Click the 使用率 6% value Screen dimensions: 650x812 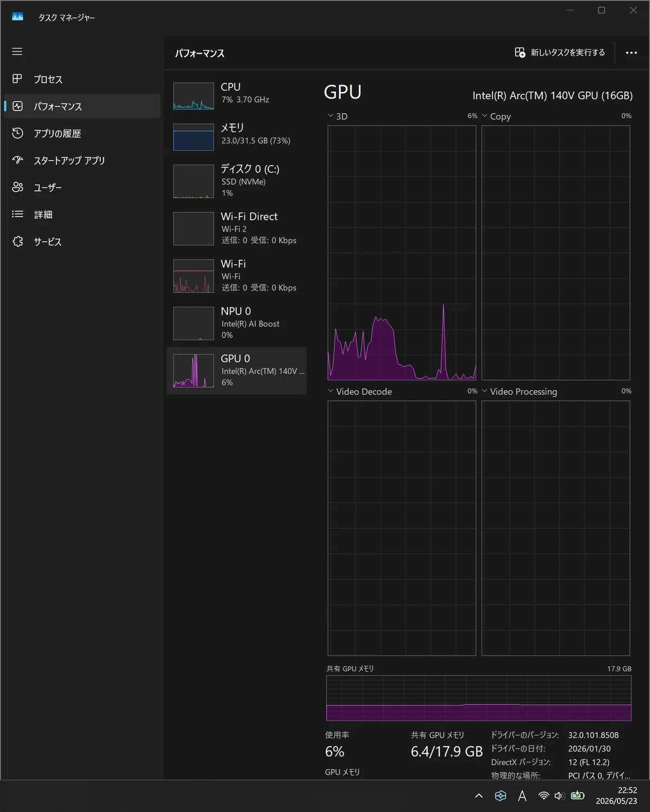pos(335,751)
